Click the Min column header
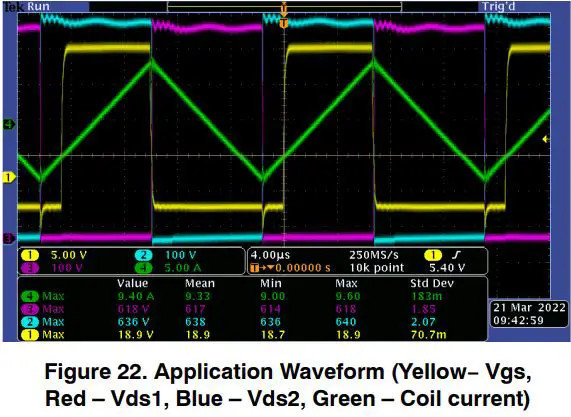Screen dimensions: 571x417 (271, 283)
